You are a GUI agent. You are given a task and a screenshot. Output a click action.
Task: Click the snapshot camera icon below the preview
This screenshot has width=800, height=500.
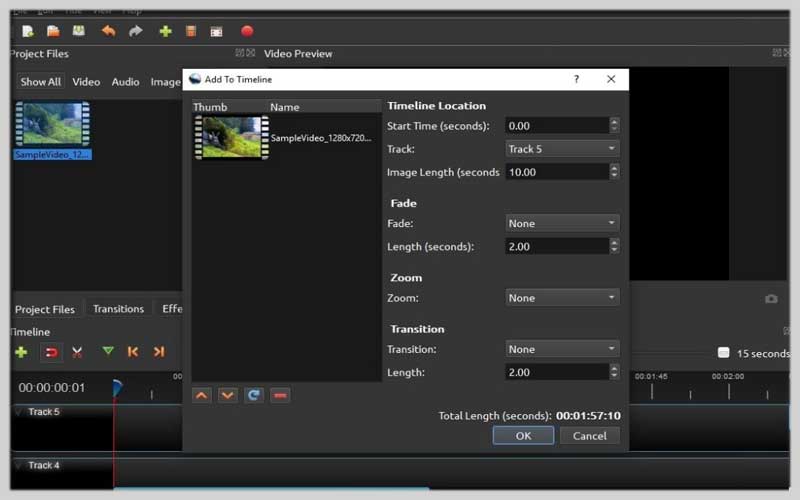(771, 299)
